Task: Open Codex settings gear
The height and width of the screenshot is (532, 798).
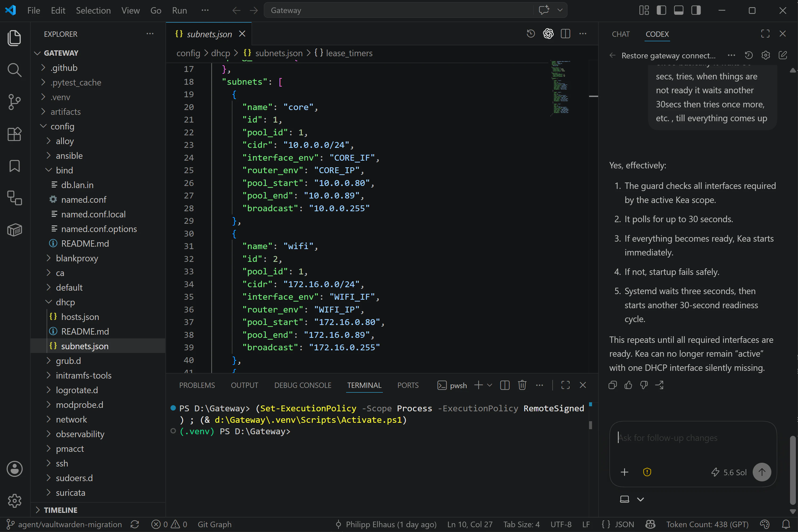Action: click(765, 55)
